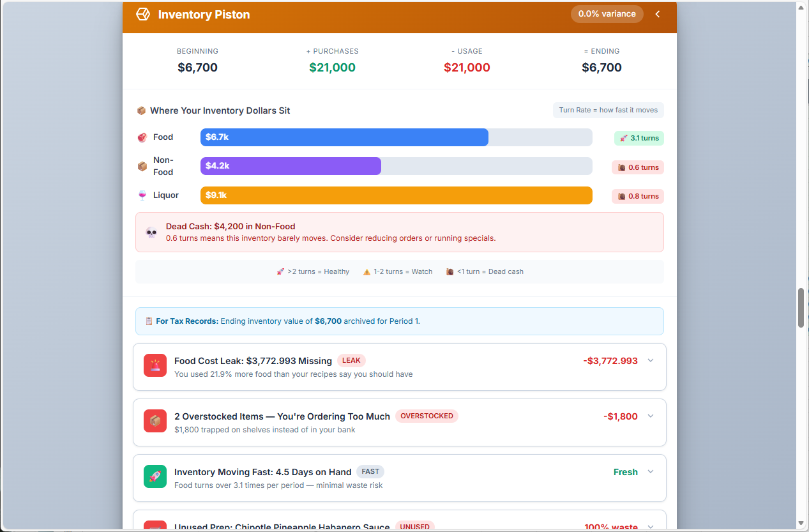Click the wine glass icon beside Liquor
Viewport: 809px width, 532px height.
[142, 195]
